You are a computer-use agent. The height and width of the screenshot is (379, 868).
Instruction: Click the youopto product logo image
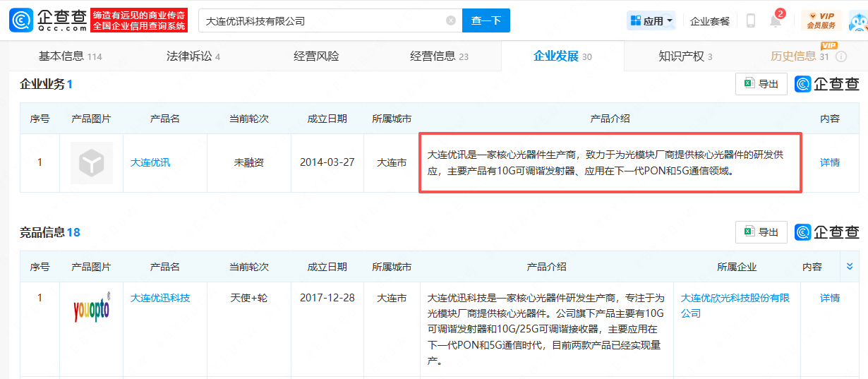[91, 308]
